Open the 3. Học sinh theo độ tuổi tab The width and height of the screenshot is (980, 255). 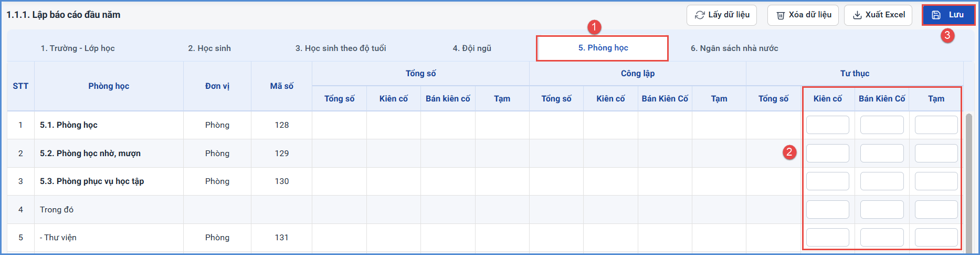[x=341, y=48]
